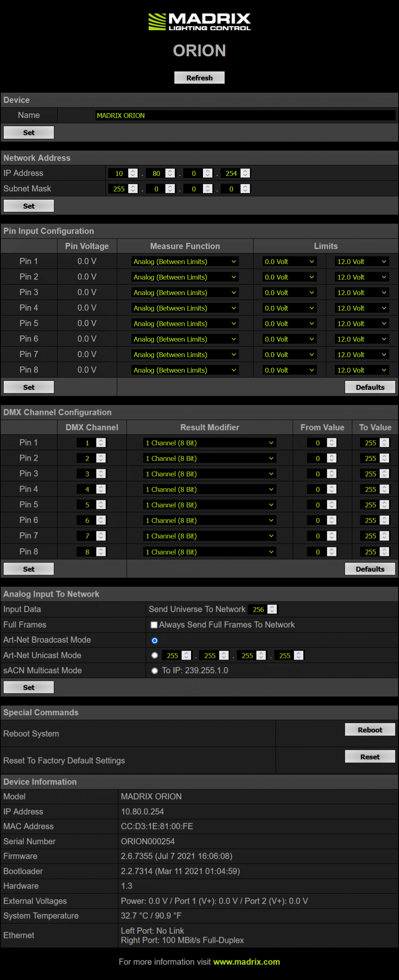
Task: Click Pin 2 From Value stepper
Action: [332, 458]
